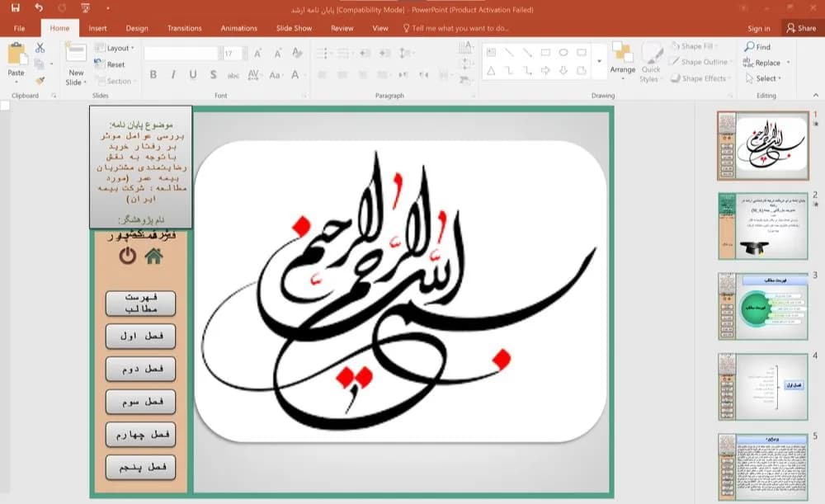Align text center in Paragraph group

pos(342,75)
